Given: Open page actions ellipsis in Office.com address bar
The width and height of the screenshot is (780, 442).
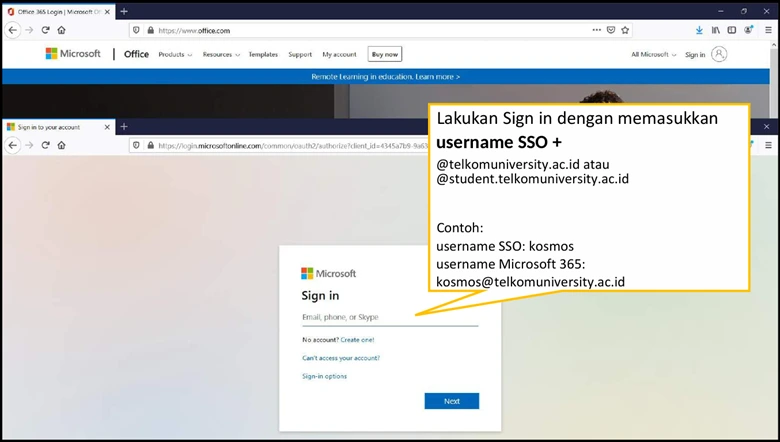Looking at the screenshot, I should (x=596, y=30).
